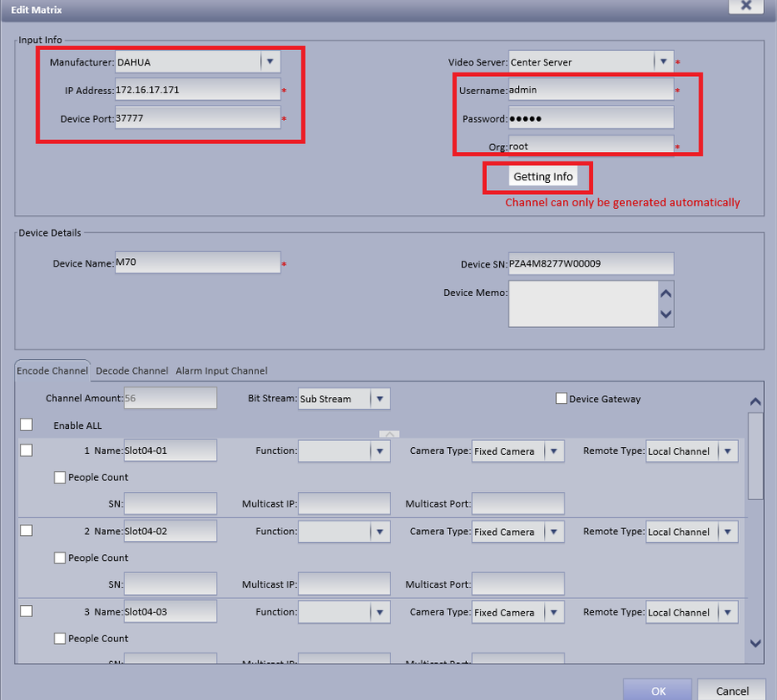Open Camera Type dropdown for Slot04-01
This screenshot has height=700, width=777.
[554, 451]
